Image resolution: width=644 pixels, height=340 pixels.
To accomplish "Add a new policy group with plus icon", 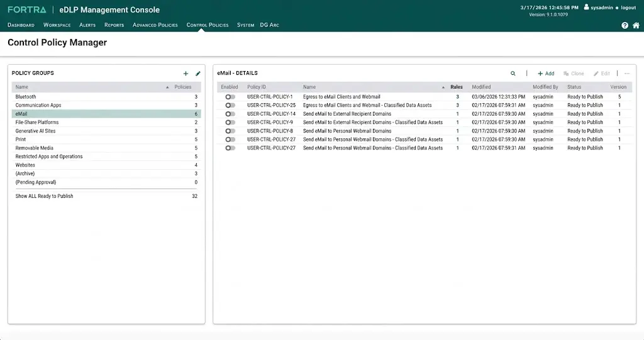I will click(186, 74).
